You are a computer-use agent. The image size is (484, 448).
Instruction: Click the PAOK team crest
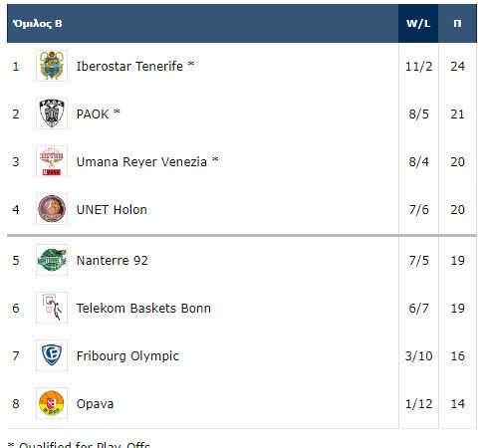tap(52, 113)
